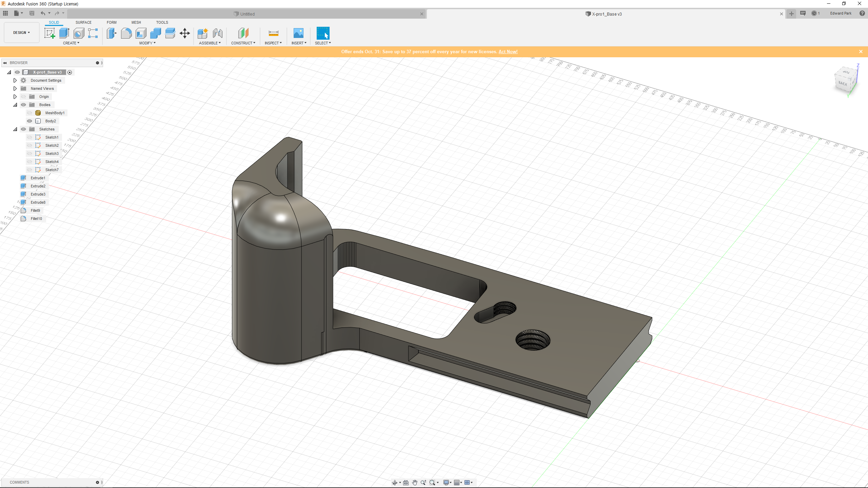
Task: Open the DESIGN workspace dropdown
Action: (22, 33)
